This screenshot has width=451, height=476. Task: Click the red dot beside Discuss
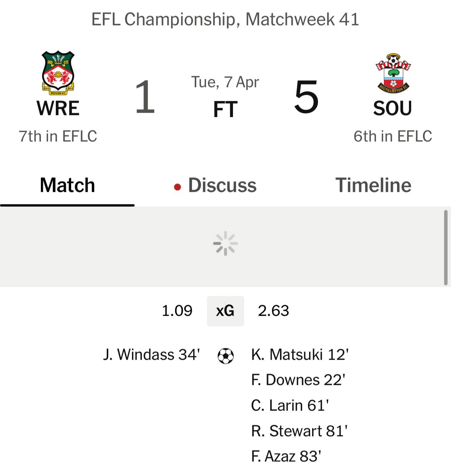pos(177,187)
